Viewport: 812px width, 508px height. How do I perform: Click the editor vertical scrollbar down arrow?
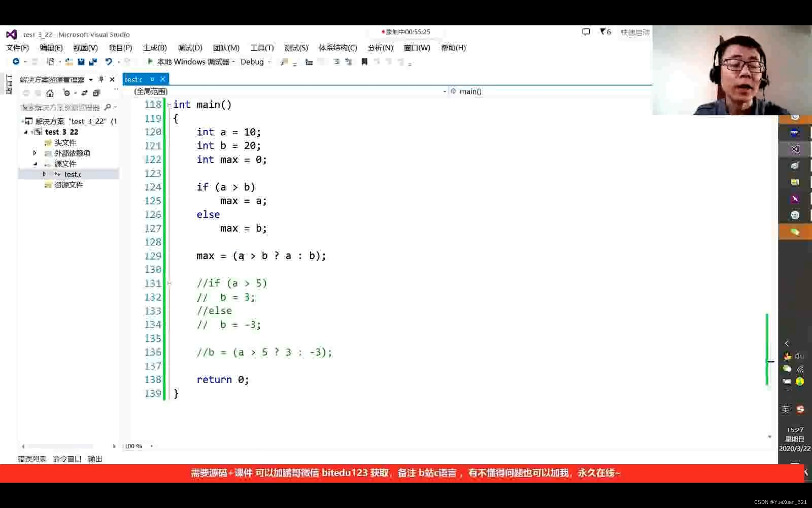pos(769,437)
